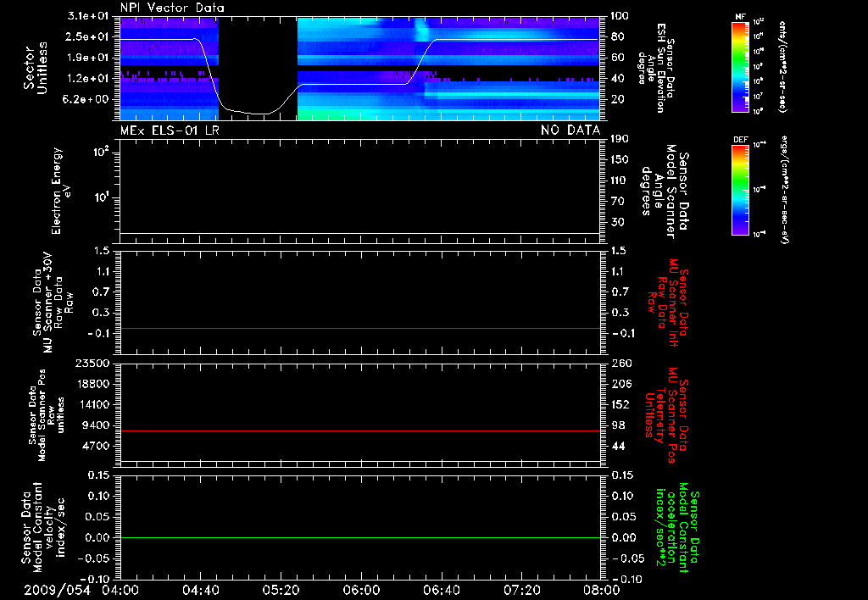The image size is (868, 600).
Task: Click the 'MU Scanner +30V Raw Data' axis label
Action: point(53,303)
